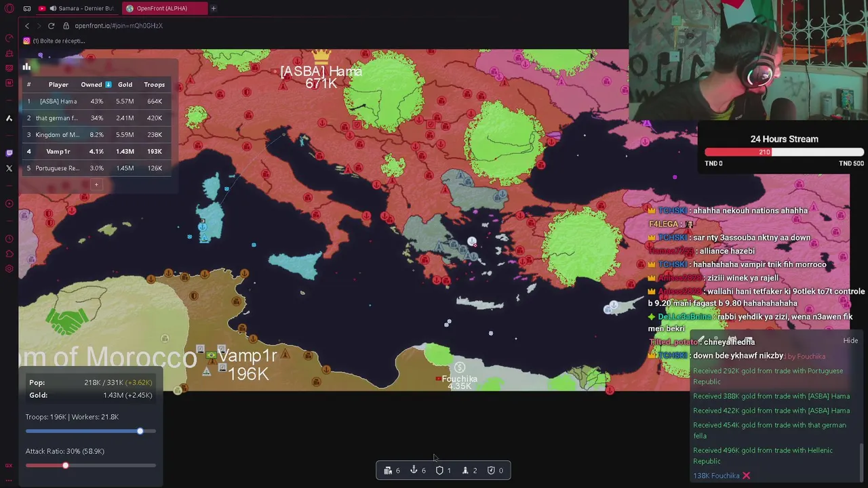This screenshot has height=488, width=868.
Task: Reload the OpenFront page
Action: 51,26
